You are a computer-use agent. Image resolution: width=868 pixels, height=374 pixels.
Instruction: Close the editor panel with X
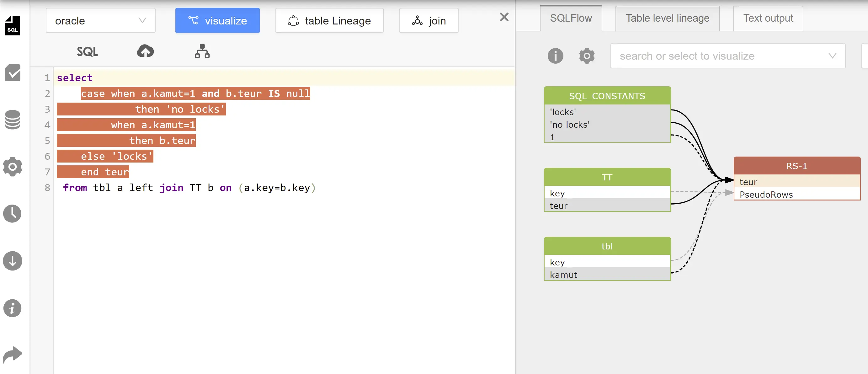tap(504, 17)
